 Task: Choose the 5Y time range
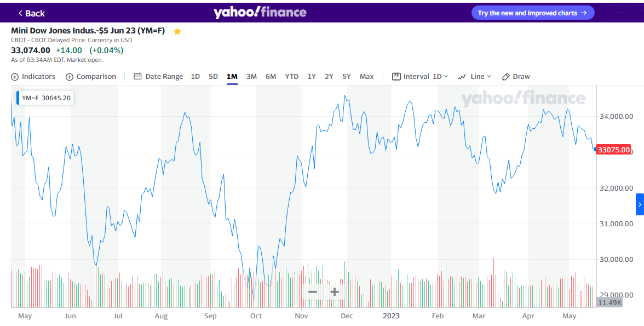(347, 77)
